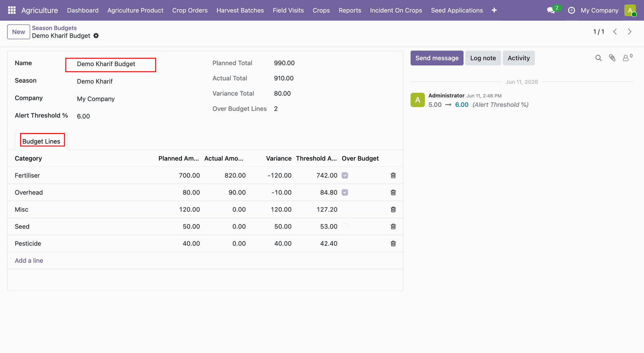Viewport: 644px width, 353px height.
Task: Open the conversations chat icon with badge
Action: click(x=551, y=10)
